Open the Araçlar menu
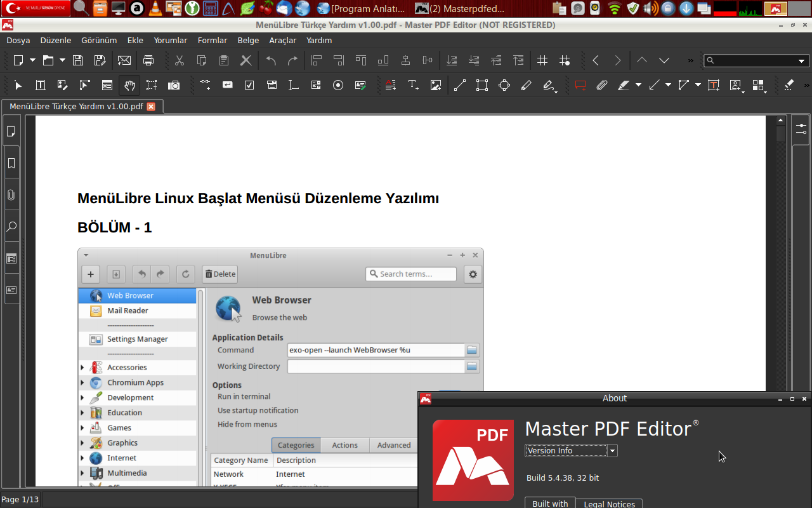Viewport: 812px width, 508px height. pyautogui.click(x=283, y=40)
